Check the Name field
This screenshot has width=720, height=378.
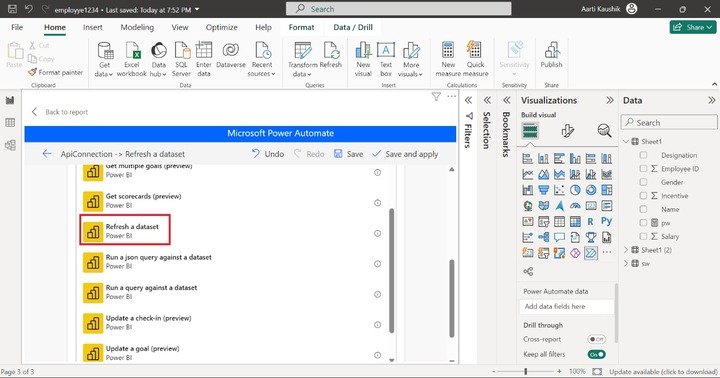(x=643, y=209)
